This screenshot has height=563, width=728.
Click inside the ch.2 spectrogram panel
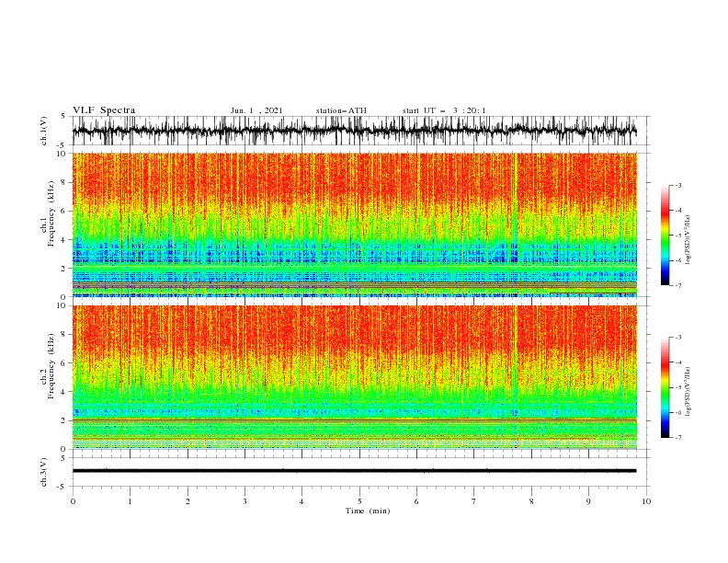pos(354,377)
